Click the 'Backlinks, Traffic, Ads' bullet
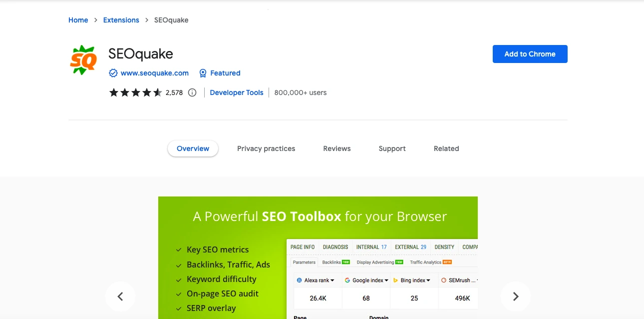Image resolution: width=644 pixels, height=319 pixels. point(228,264)
